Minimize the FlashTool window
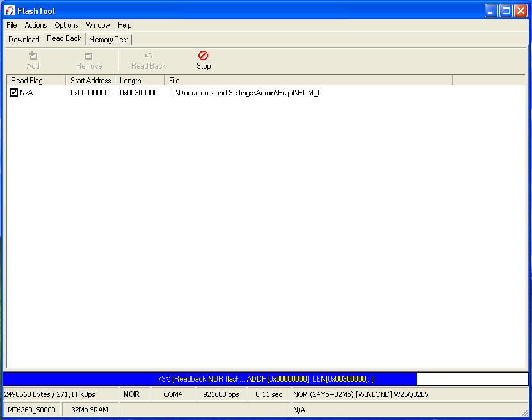 click(490, 11)
